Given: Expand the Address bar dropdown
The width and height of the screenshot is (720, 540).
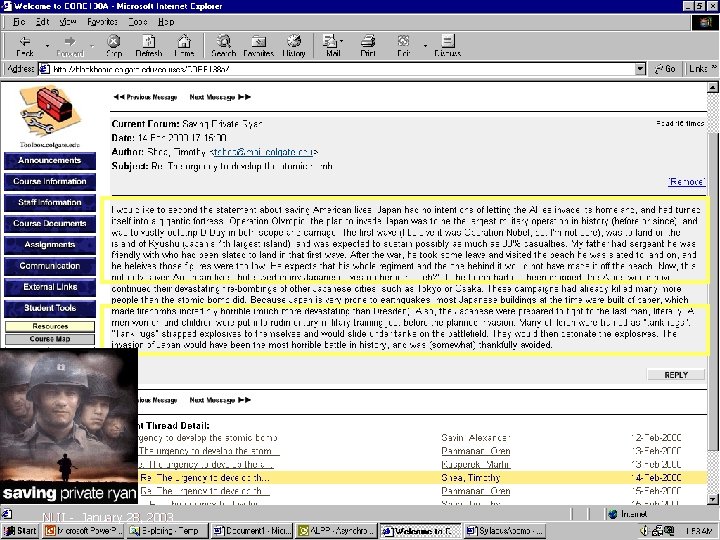Looking at the screenshot, I should pos(641,69).
